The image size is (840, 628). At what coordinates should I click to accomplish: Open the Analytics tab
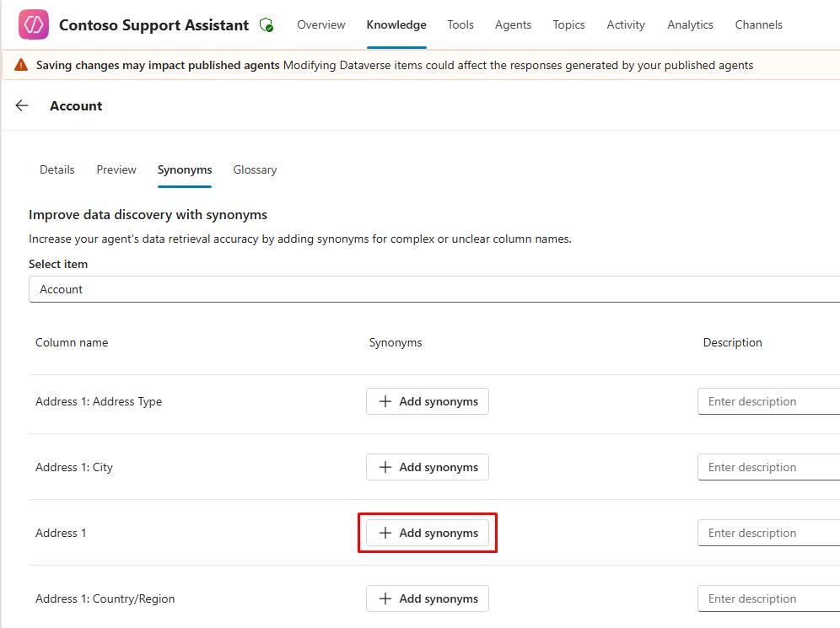[690, 24]
